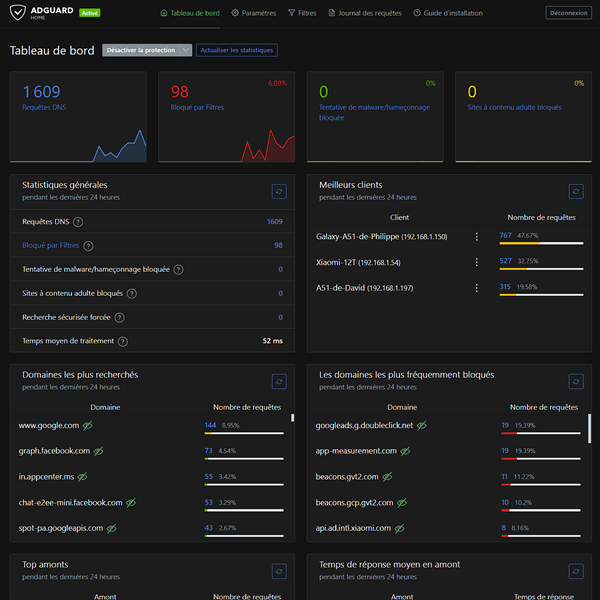600x600 pixels.
Task: Toggle block for googleads.g.doubleclick.net domain
Action: click(x=422, y=425)
